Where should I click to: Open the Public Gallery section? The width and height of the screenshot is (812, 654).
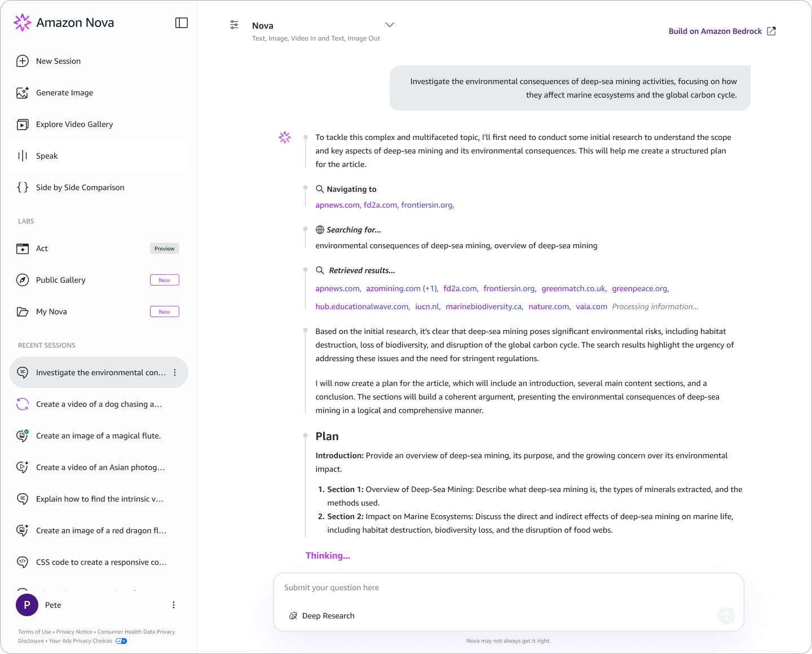click(99, 280)
